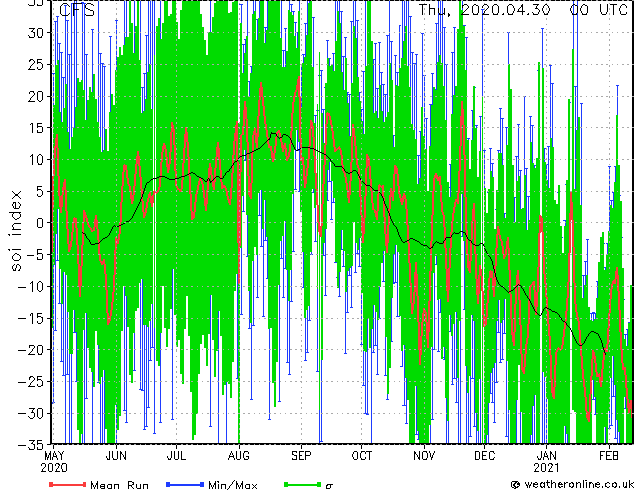Click the JAN 2021 x-axis label

546,462
